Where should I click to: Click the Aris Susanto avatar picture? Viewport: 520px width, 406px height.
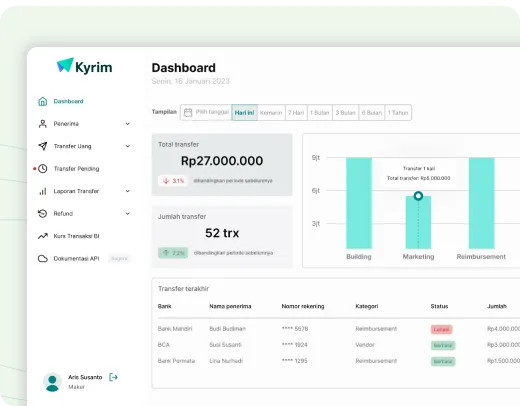coord(52,382)
